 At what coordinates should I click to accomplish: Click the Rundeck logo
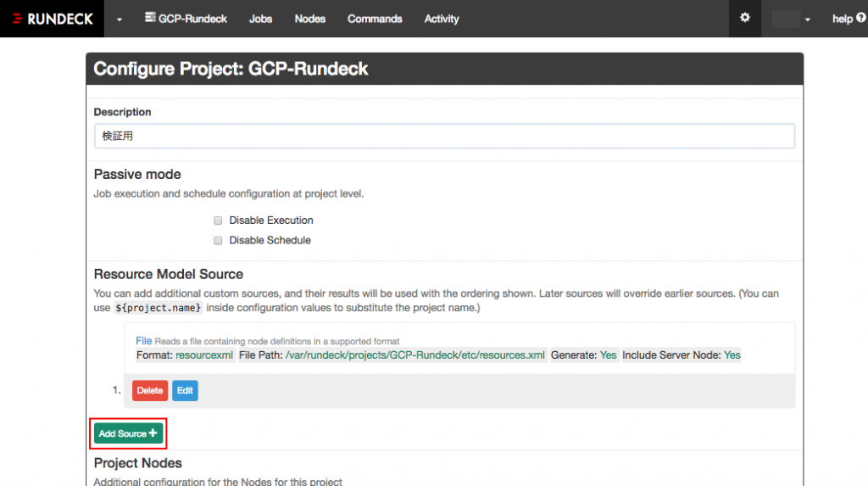coord(52,19)
